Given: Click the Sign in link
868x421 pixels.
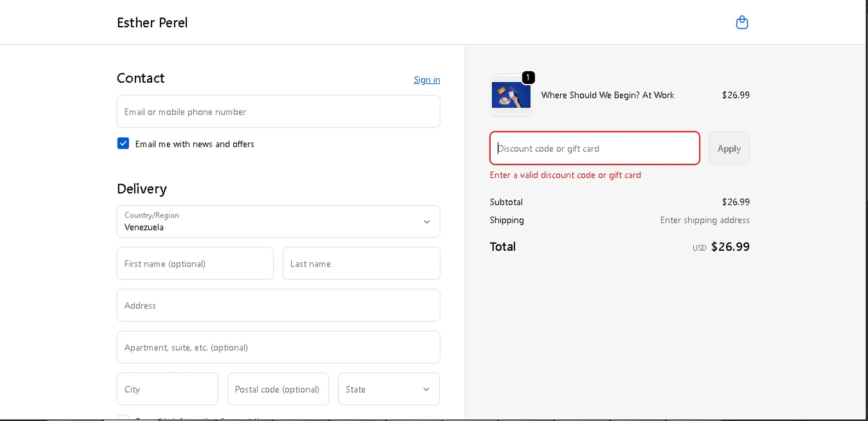Looking at the screenshot, I should [x=426, y=80].
